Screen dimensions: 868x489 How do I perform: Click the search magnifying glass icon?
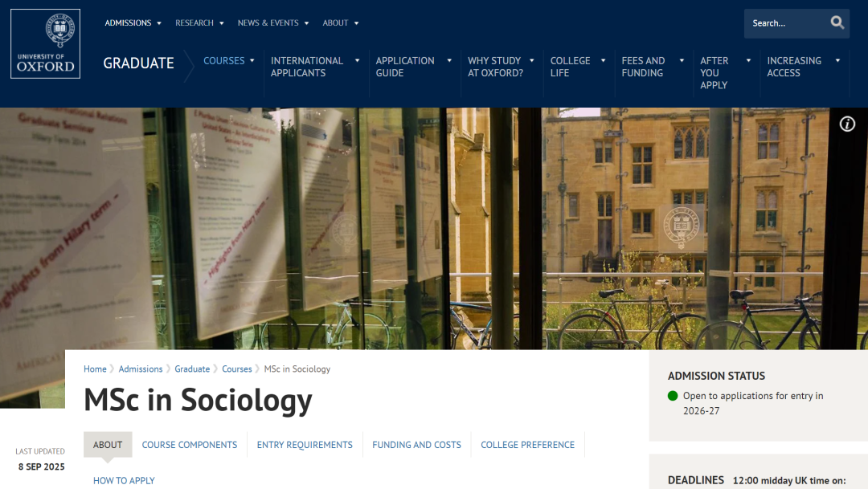coord(837,22)
